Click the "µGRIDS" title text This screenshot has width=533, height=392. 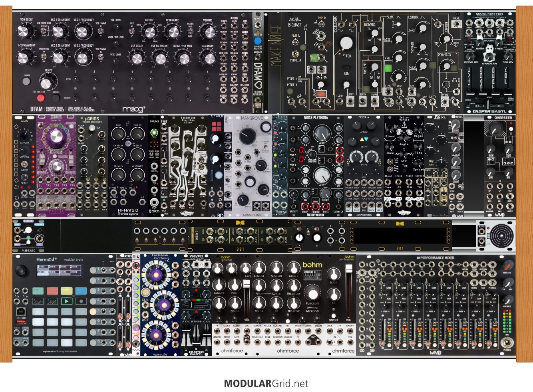pyautogui.click(x=91, y=119)
